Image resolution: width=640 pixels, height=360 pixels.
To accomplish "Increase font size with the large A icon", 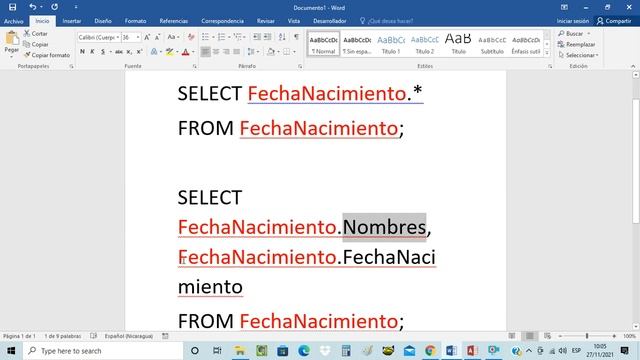I will pyautogui.click(x=147, y=37).
